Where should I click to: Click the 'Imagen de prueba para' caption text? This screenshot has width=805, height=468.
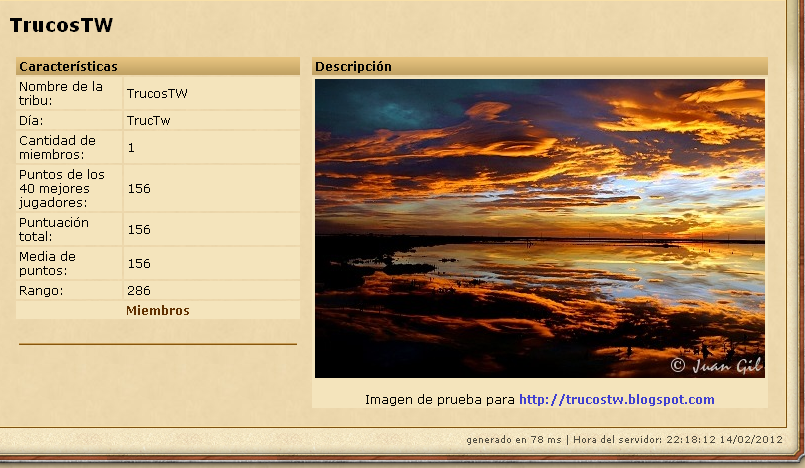click(x=440, y=399)
